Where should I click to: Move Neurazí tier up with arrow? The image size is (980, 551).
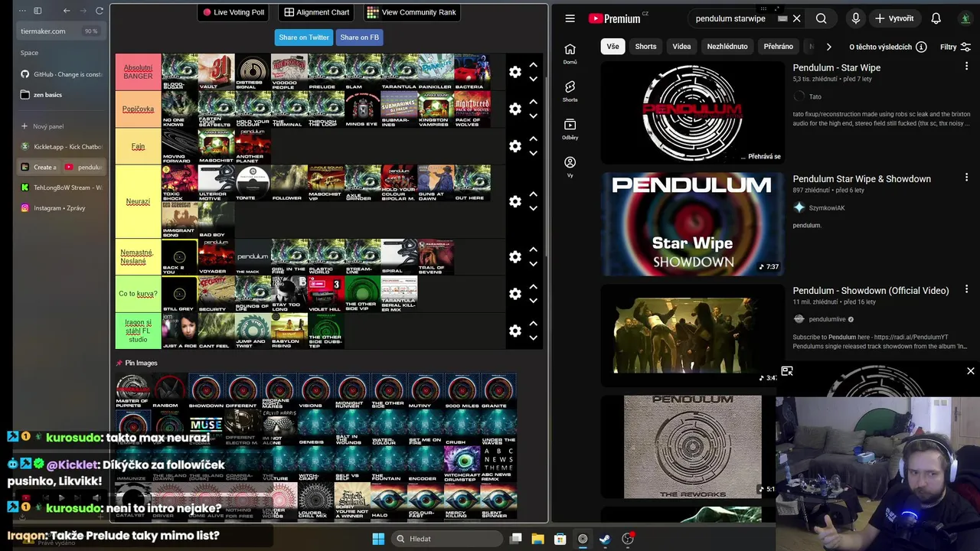(x=534, y=194)
